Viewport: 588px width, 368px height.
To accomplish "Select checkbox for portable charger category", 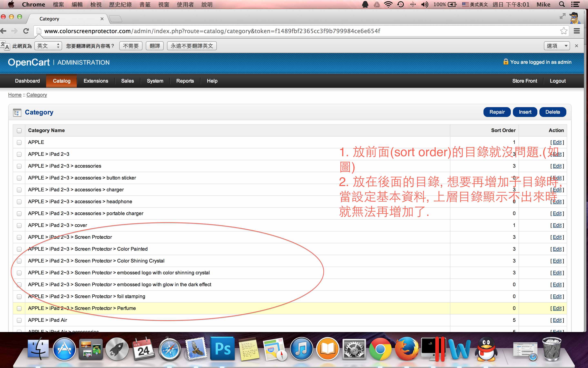I will click(x=19, y=214).
